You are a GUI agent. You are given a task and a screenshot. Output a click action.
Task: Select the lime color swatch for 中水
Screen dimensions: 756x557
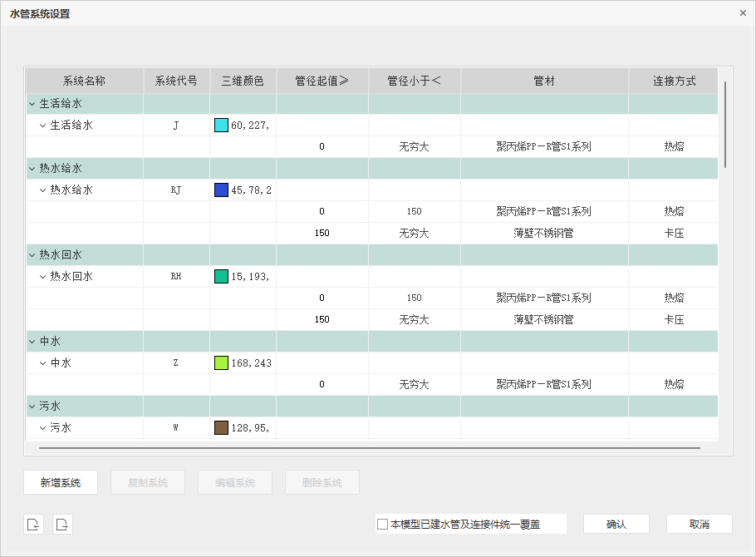pos(221,363)
